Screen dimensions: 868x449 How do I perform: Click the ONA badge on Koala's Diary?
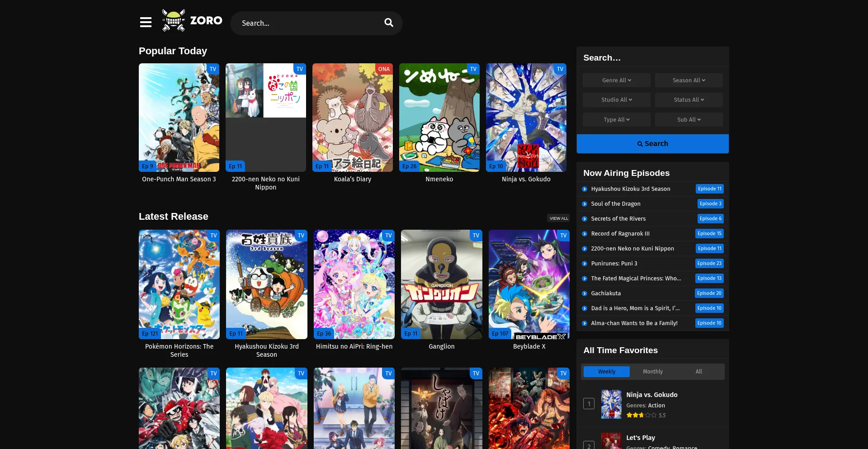click(384, 69)
